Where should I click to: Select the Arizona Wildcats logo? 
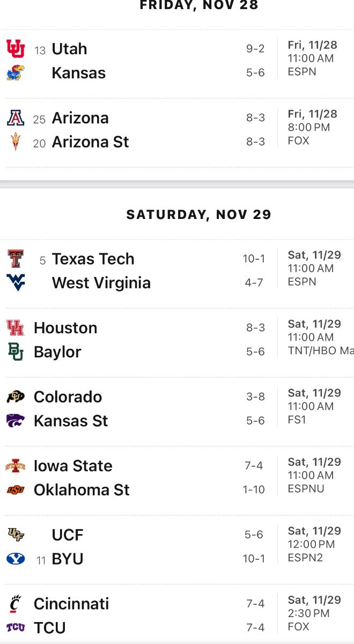point(16,118)
